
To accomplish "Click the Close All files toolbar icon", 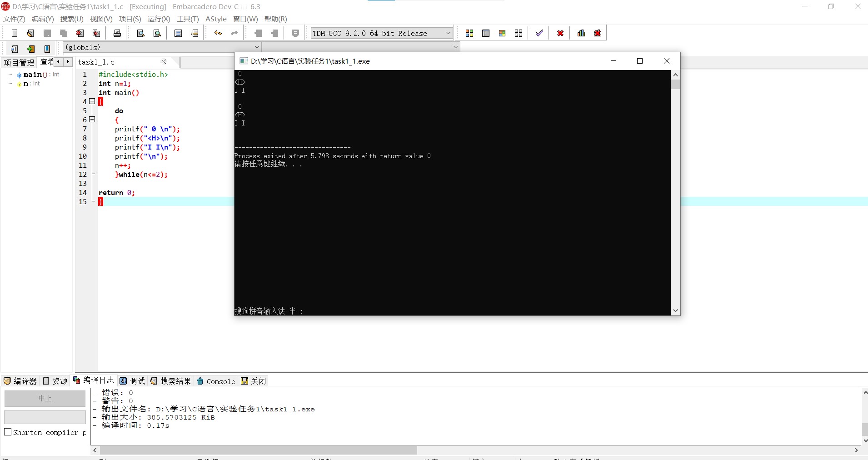I will pos(96,33).
